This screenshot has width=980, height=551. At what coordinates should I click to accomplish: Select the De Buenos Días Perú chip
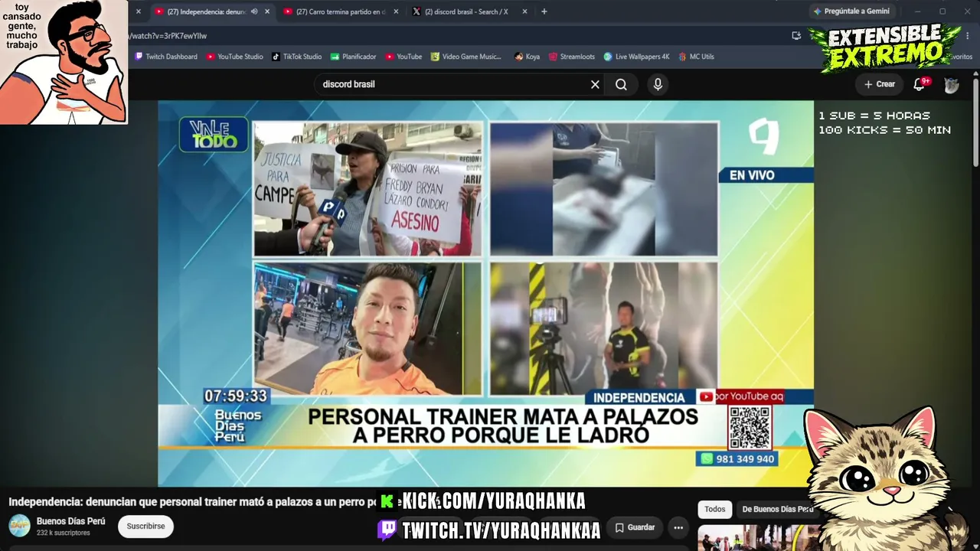coord(776,510)
